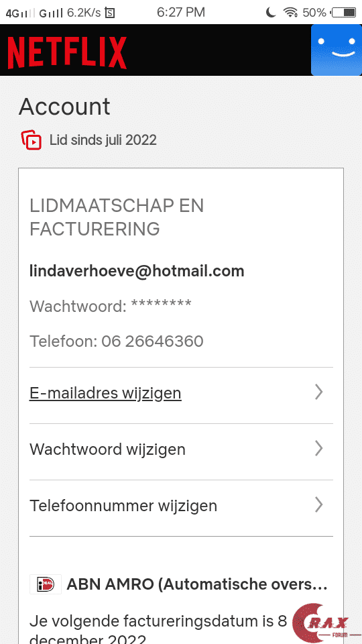Click the Telefoon 06 26646360 line
The image size is (362, 644).
pos(117,341)
